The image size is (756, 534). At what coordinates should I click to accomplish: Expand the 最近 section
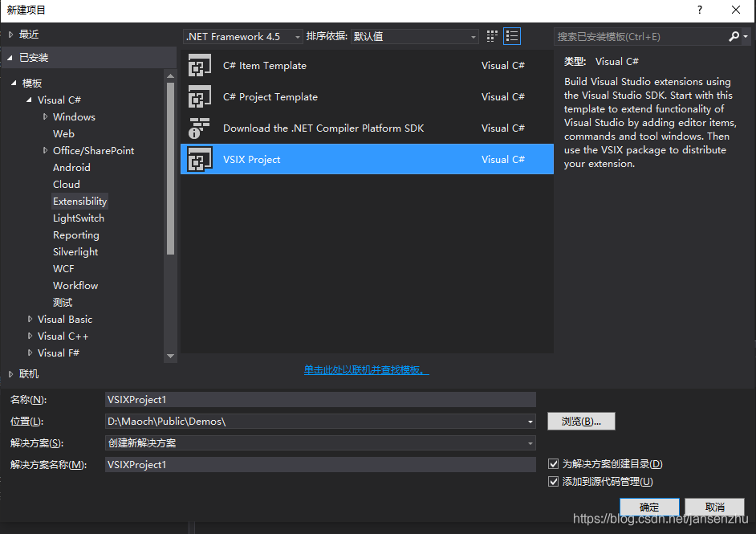point(10,35)
